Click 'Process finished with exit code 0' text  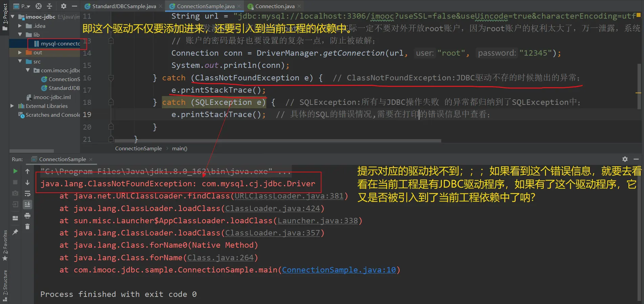click(118, 294)
